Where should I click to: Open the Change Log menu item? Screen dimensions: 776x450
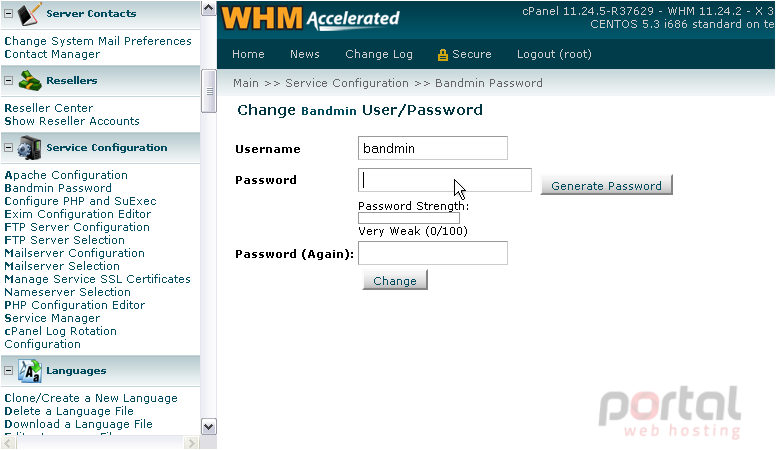[379, 54]
